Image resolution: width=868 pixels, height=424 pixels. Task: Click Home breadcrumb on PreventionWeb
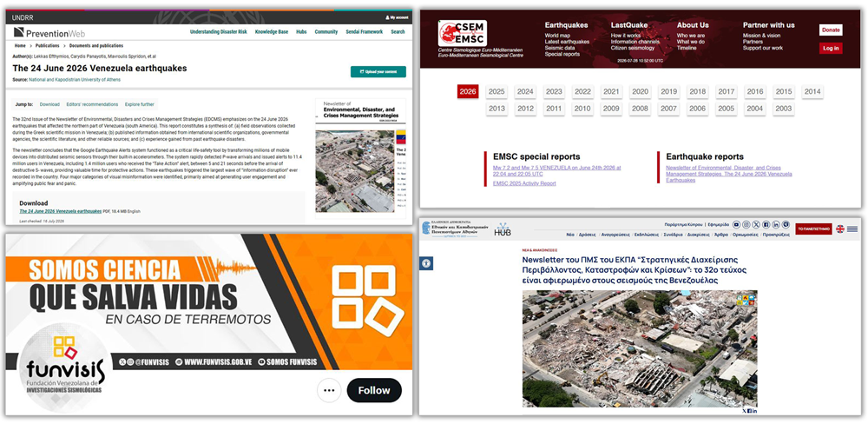tap(20, 46)
